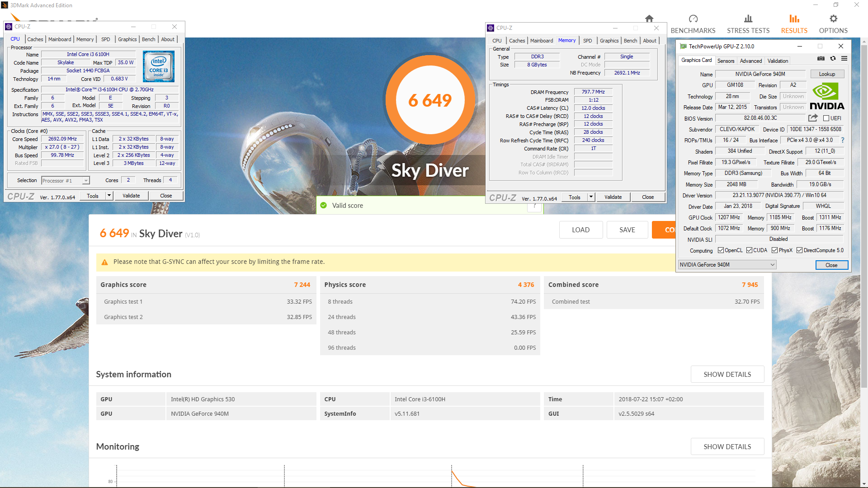The height and width of the screenshot is (488, 868).
Task: Open Bench tab in left CPU-Z
Action: [x=148, y=39]
